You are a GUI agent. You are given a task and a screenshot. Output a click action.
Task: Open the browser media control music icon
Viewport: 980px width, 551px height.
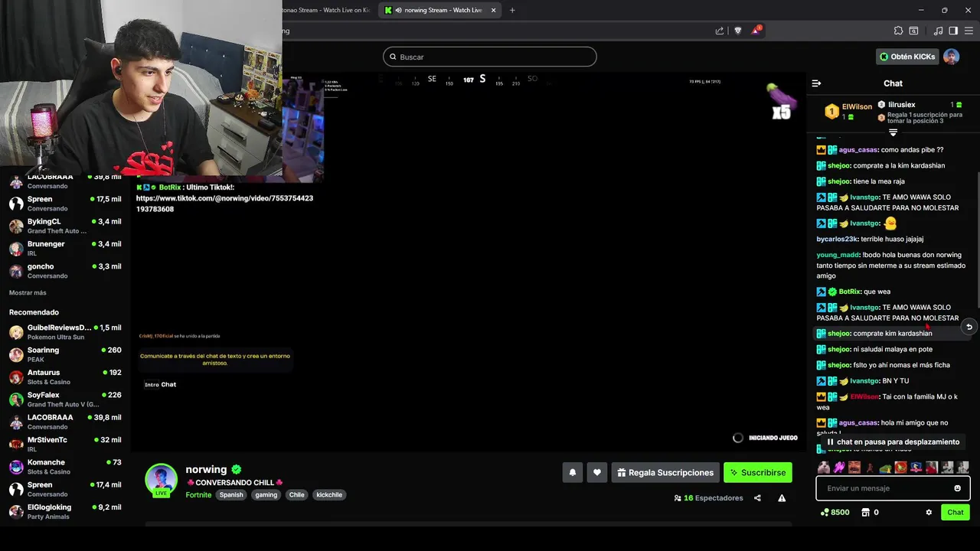pos(939,31)
